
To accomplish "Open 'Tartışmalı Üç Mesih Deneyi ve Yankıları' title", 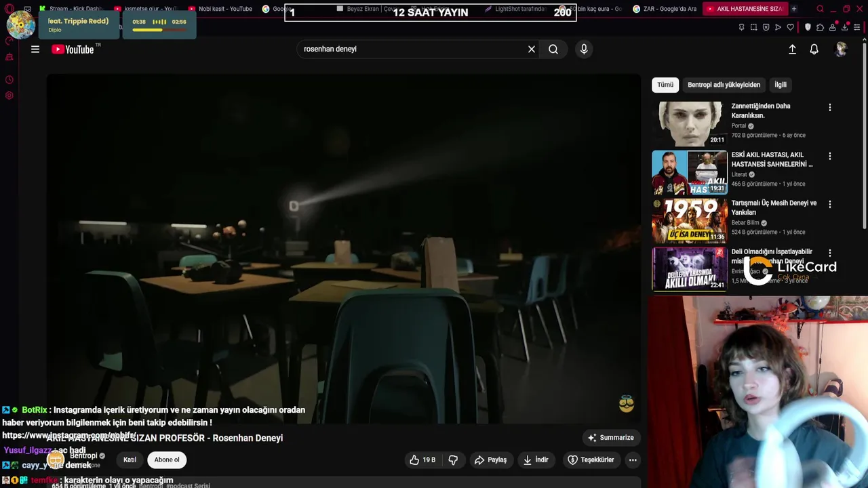I will 774,207.
